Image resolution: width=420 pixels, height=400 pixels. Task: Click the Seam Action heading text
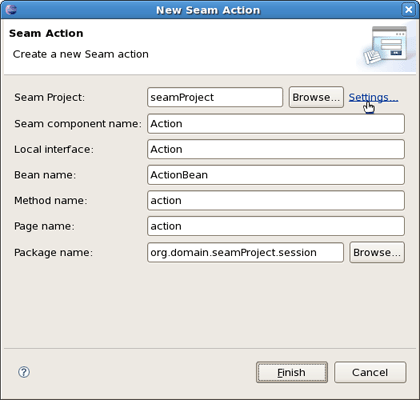tap(46, 33)
